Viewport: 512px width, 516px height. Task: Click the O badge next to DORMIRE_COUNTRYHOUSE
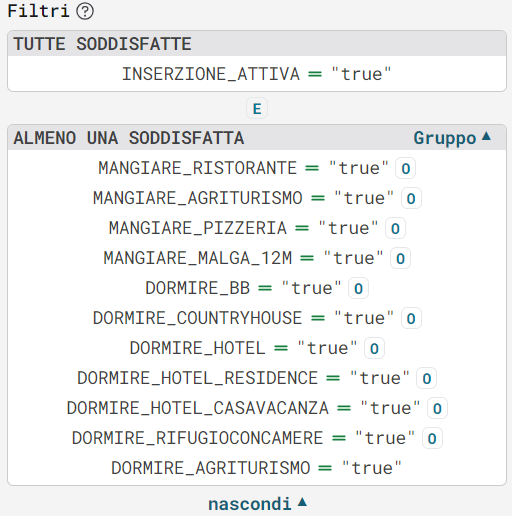[411, 318]
